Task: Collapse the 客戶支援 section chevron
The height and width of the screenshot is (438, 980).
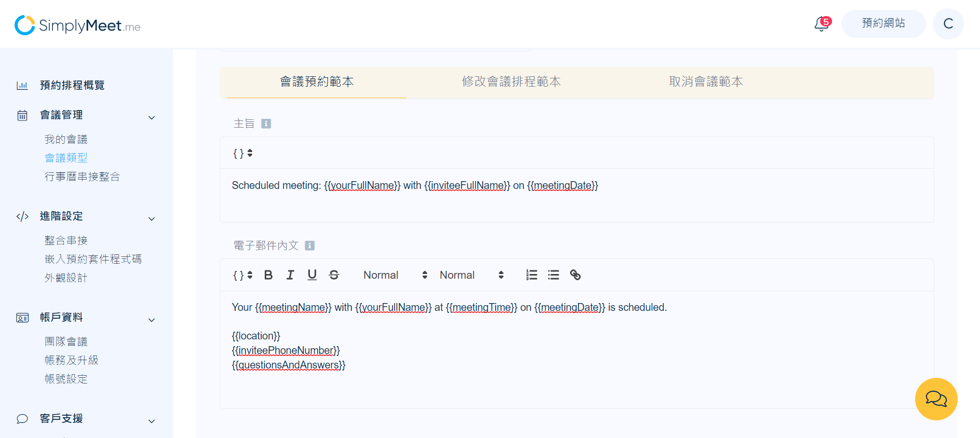Action: [152, 421]
